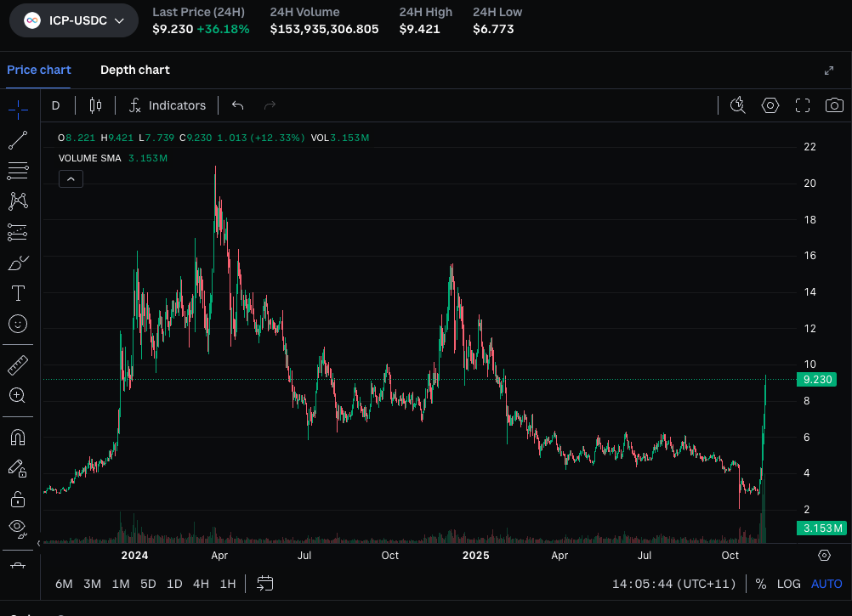Click the 24H Low $6.773 value
Image resolution: width=852 pixels, height=616 pixels.
coord(493,29)
